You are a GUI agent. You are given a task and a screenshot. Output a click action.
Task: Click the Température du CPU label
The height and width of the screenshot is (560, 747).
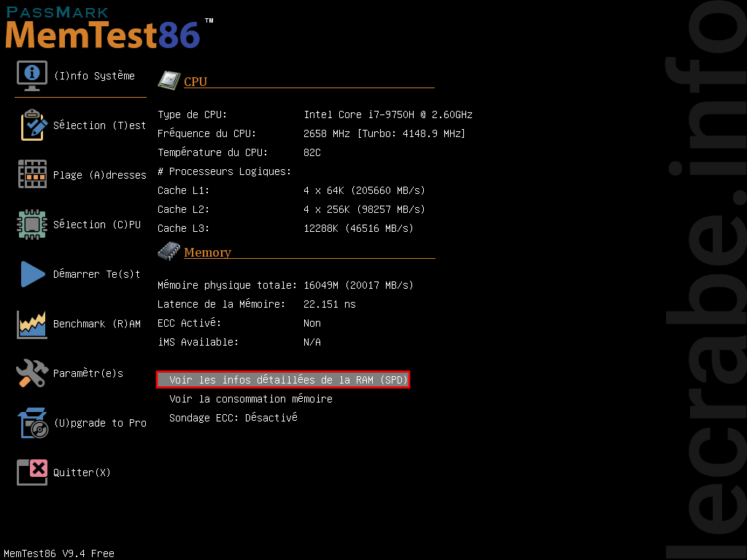pos(212,152)
